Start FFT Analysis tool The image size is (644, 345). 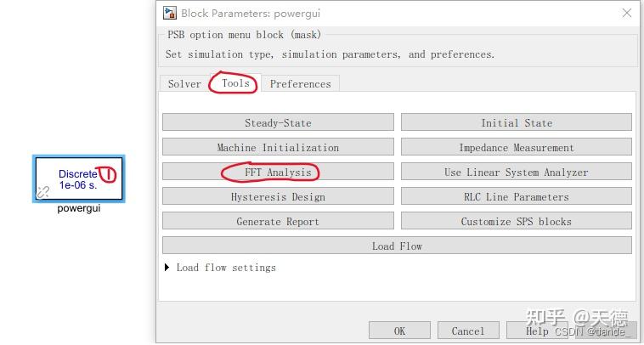[278, 172]
